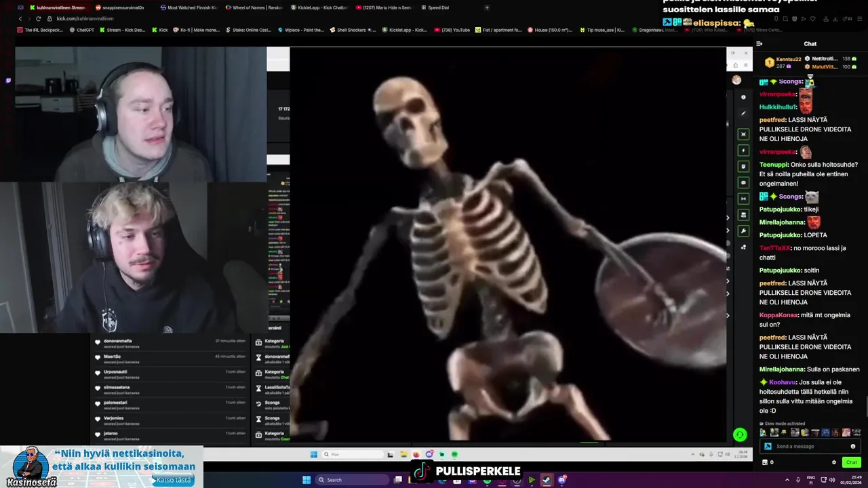868x488 pixels.
Task: Select donovanmafia follower entry
Action: (x=170, y=342)
